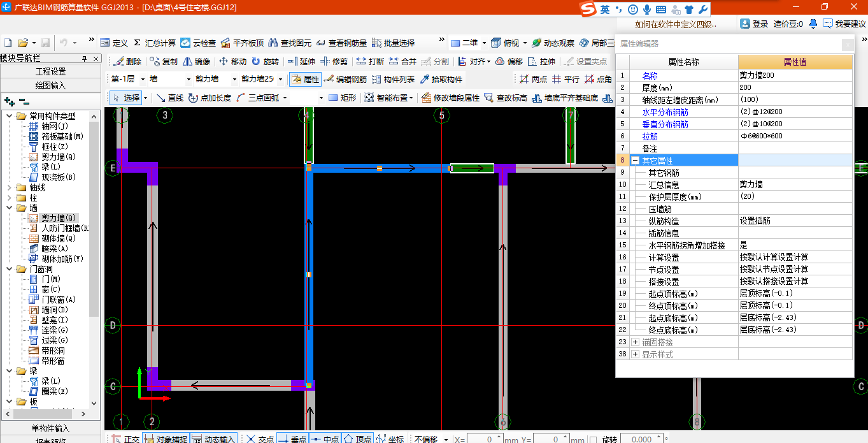Toggle 对象捕捉 object snap
Screen dimensions: 868x443
tap(166, 439)
